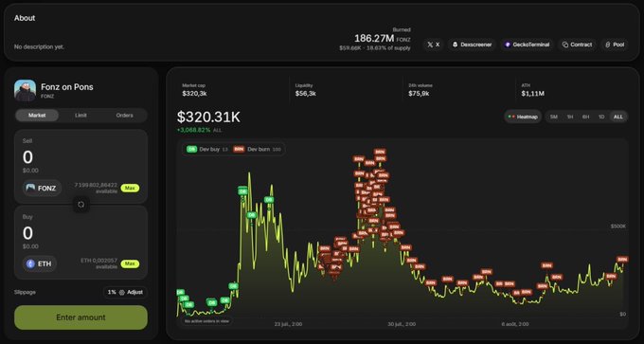
Task: Click the Fonz on Pons token avatar
Action: 25,90
